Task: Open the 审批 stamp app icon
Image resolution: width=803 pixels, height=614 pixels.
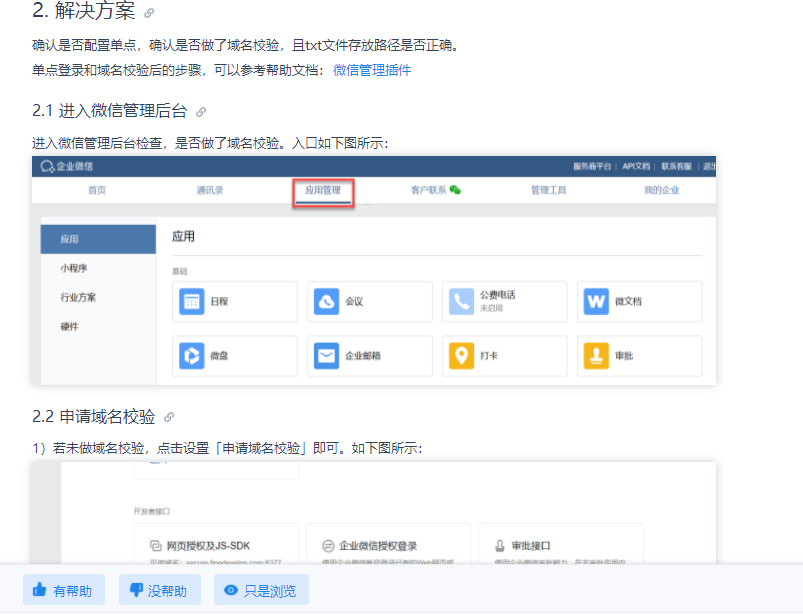Action: 596,356
